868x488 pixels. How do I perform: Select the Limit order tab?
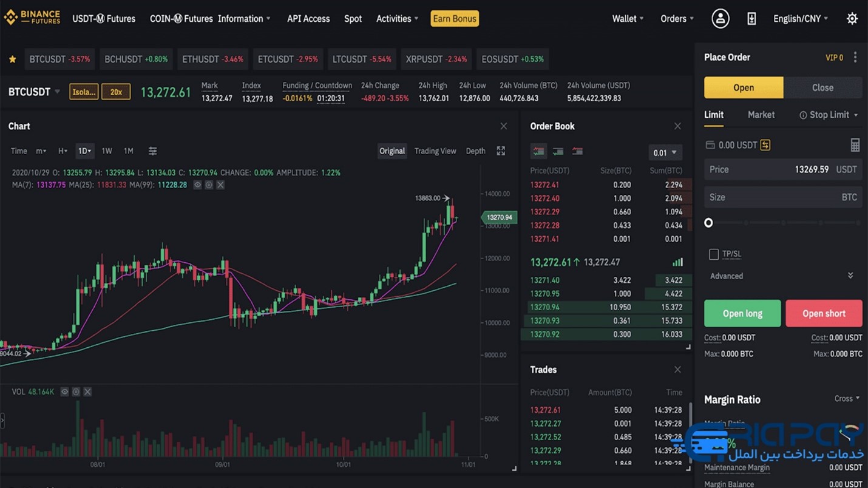[x=714, y=115]
